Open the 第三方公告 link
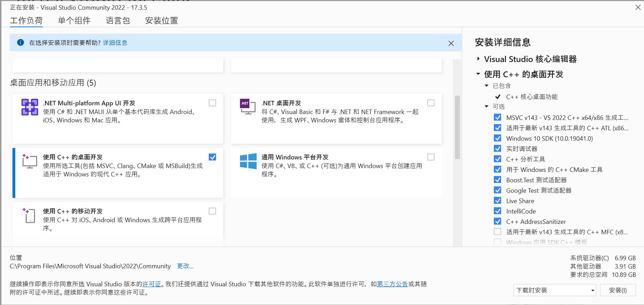Viewport: 644px width, 305px height. [392, 284]
